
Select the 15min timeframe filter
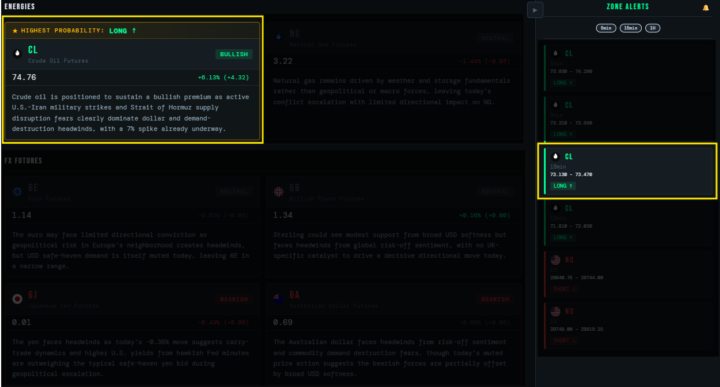[630, 28]
